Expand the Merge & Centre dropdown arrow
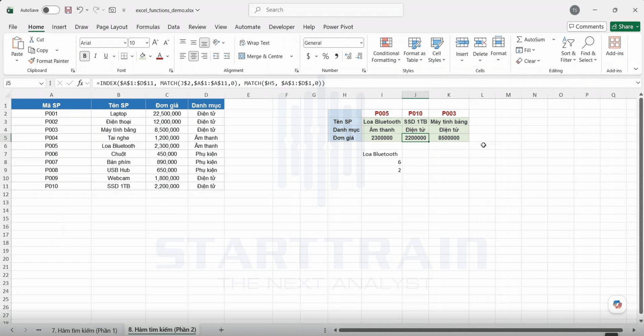Screen dimensions: 644x336 291,56
